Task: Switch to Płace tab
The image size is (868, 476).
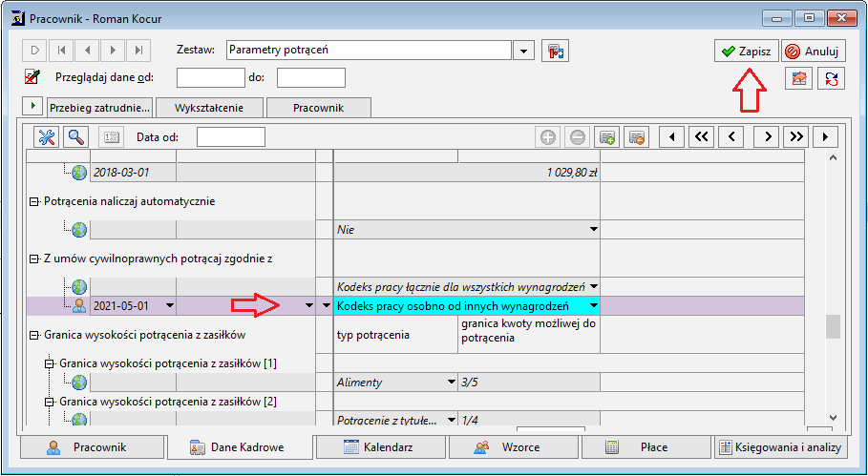Action: (x=646, y=447)
